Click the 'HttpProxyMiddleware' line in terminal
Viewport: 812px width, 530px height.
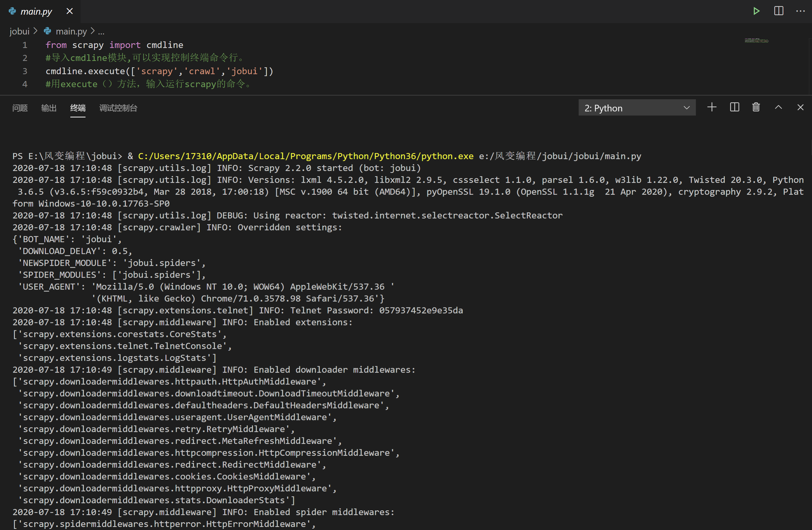177,488
